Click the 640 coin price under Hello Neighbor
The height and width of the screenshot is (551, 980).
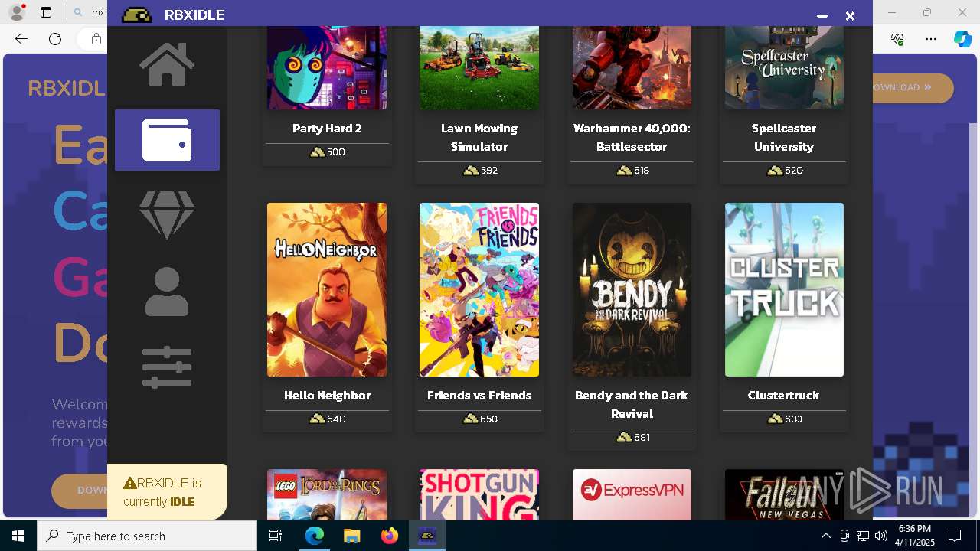tap(328, 419)
